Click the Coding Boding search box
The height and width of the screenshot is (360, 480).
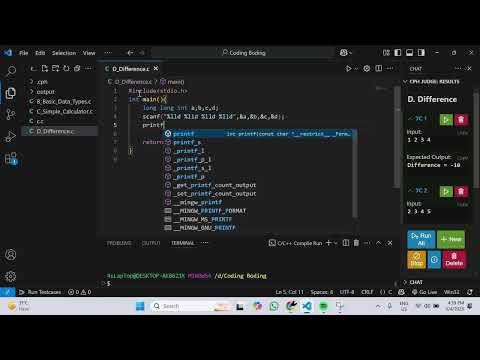243,53
